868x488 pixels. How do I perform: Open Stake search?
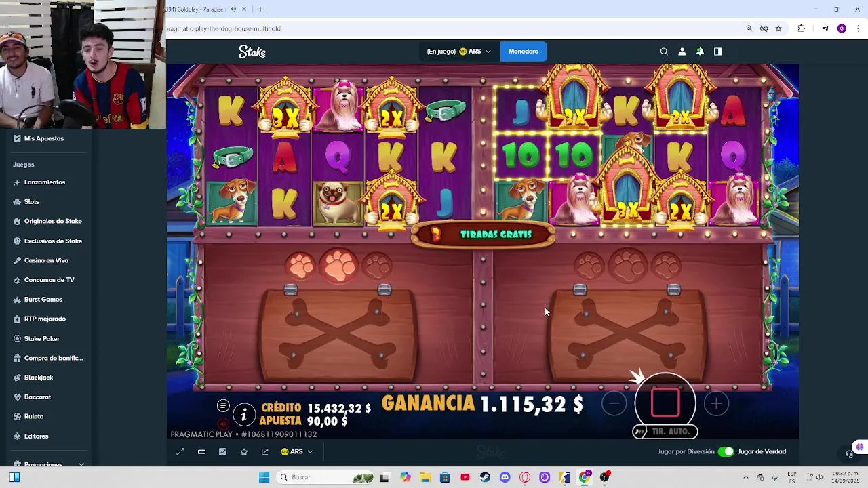(664, 52)
